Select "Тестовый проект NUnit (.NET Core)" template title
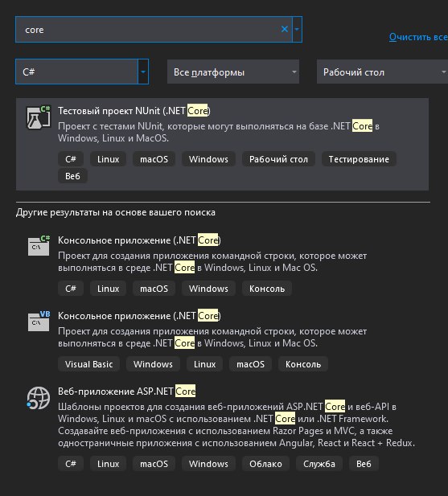 (x=134, y=111)
